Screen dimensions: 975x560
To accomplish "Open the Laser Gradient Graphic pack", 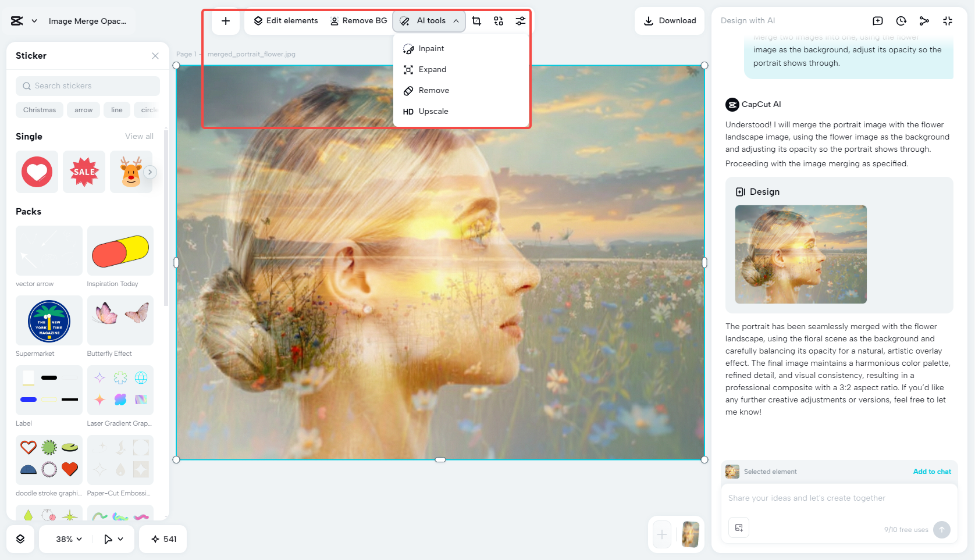I will point(120,390).
